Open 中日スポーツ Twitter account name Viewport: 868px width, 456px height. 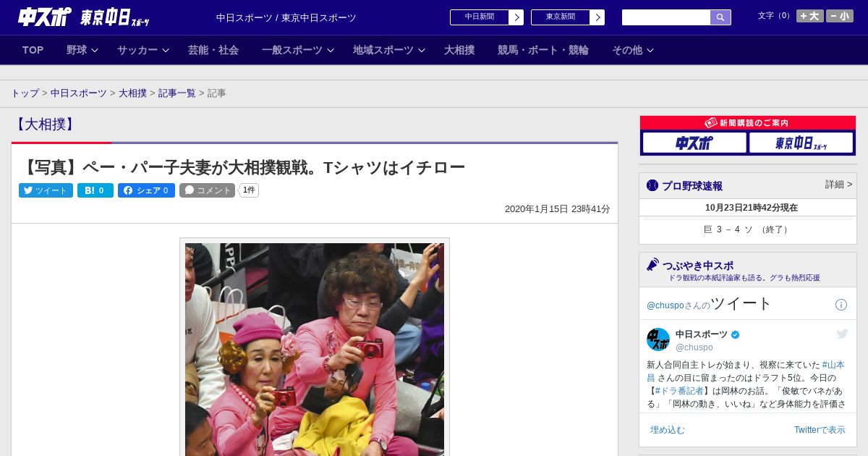pos(702,334)
